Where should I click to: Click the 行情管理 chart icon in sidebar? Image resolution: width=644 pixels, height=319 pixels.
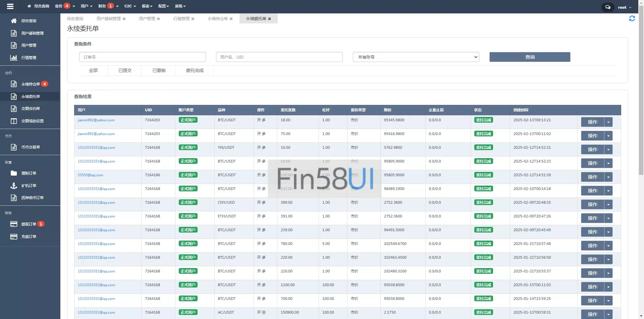(14, 58)
